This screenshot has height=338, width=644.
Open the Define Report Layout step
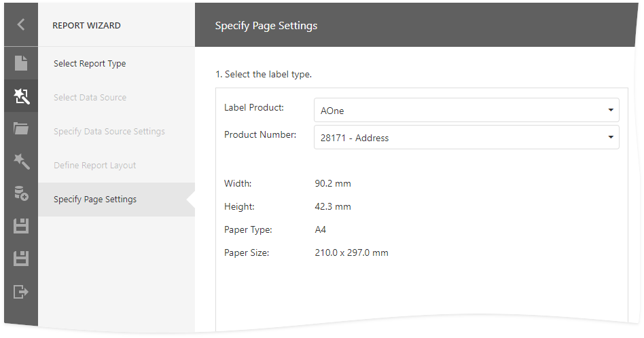click(95, 166)
